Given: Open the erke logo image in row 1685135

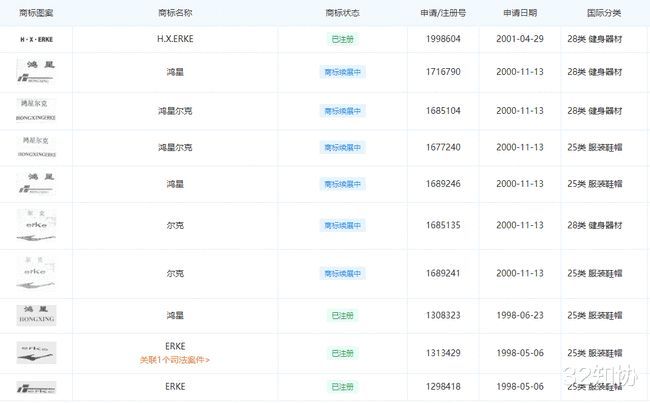Looking at the screenshot, I should [36, 225].
